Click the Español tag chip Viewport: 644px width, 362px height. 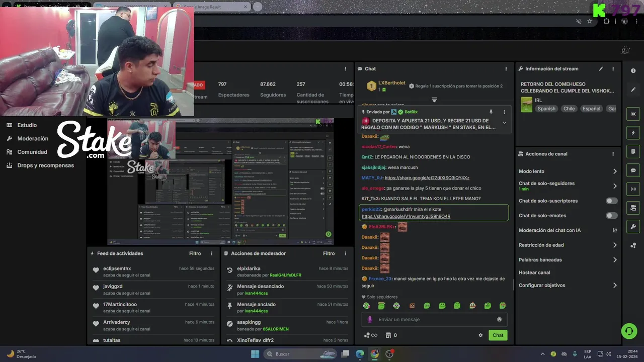[591, 109]
